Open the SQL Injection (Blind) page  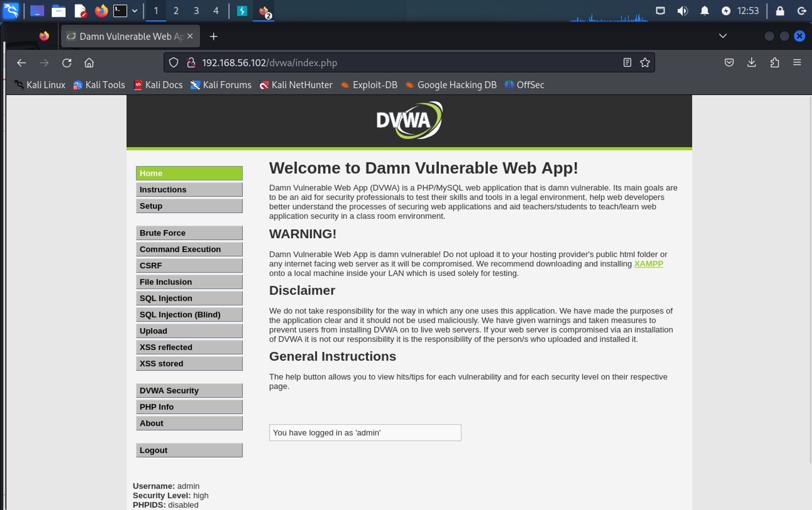point(189,314)
